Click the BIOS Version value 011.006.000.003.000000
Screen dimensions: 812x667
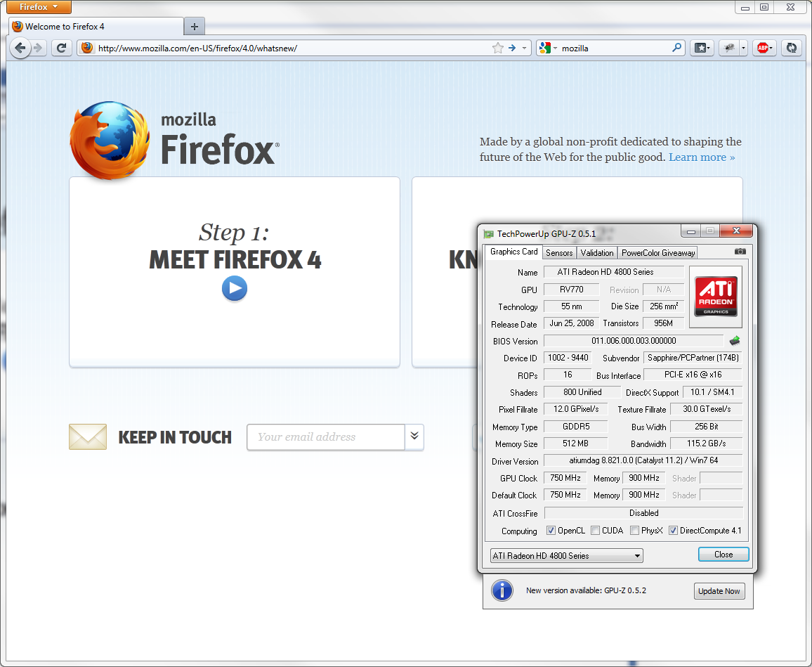point(634,341)
